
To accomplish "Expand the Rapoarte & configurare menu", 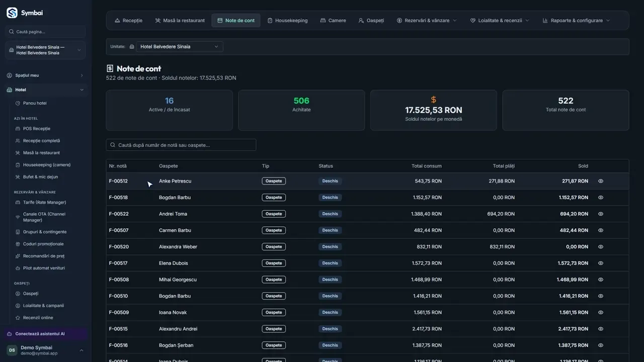I will [x=576, y=21].
